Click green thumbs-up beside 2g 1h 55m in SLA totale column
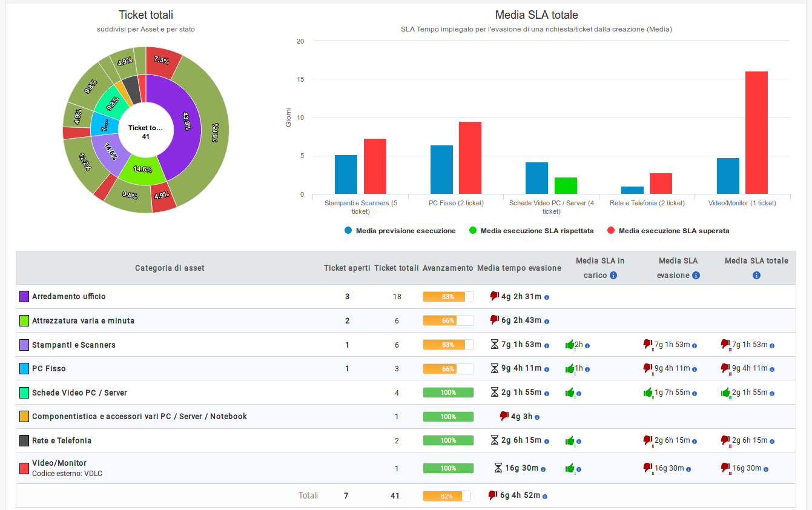812x510 pixels. point(726,392)
